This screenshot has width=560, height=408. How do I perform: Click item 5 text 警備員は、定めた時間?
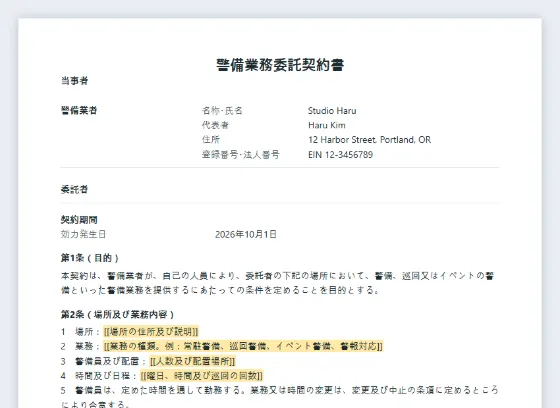click(x=280, y=397)
